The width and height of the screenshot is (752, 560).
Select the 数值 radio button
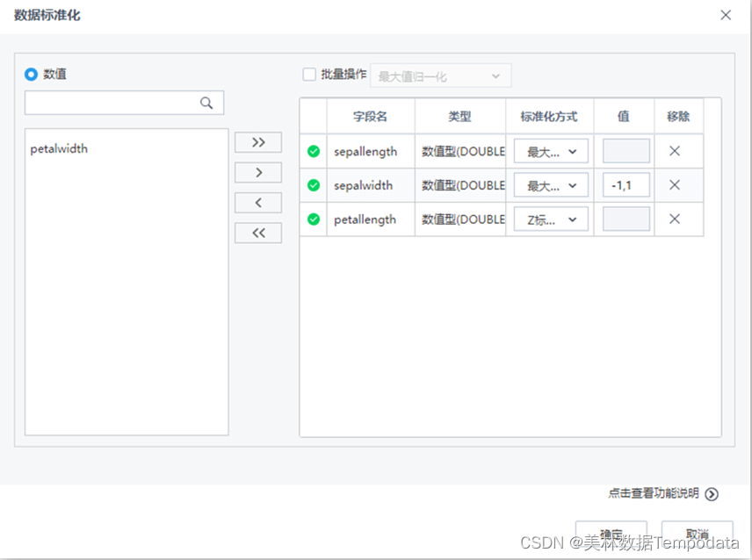click(31, 75)
